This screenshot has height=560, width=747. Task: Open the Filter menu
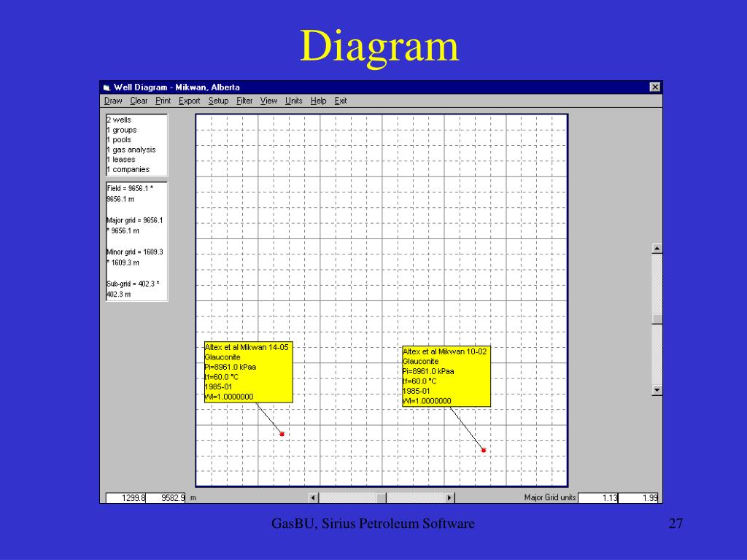[x=244, y=101]
